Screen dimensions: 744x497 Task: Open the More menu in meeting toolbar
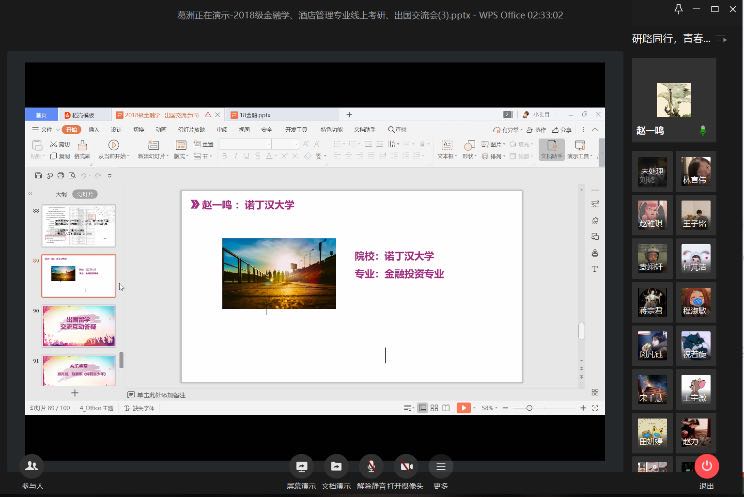coord(441,467)
